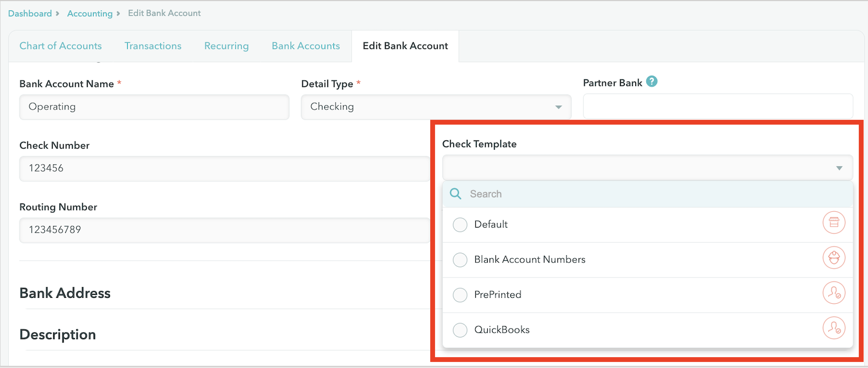Click the Partner Bank help question mark icon

[x=652, y=82]
